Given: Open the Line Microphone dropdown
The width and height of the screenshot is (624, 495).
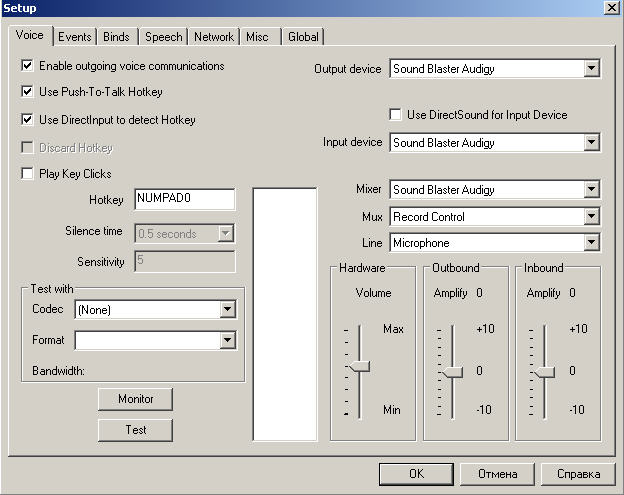Looking at the screenshot, I should tap(591, 243).
